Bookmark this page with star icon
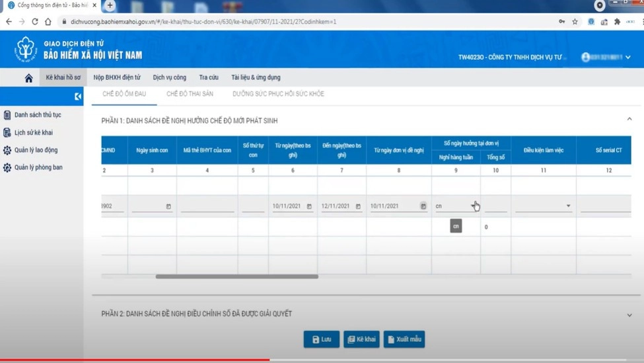Image resolution: width=644 pixels, height=363 pixels. tap(575, 22)
